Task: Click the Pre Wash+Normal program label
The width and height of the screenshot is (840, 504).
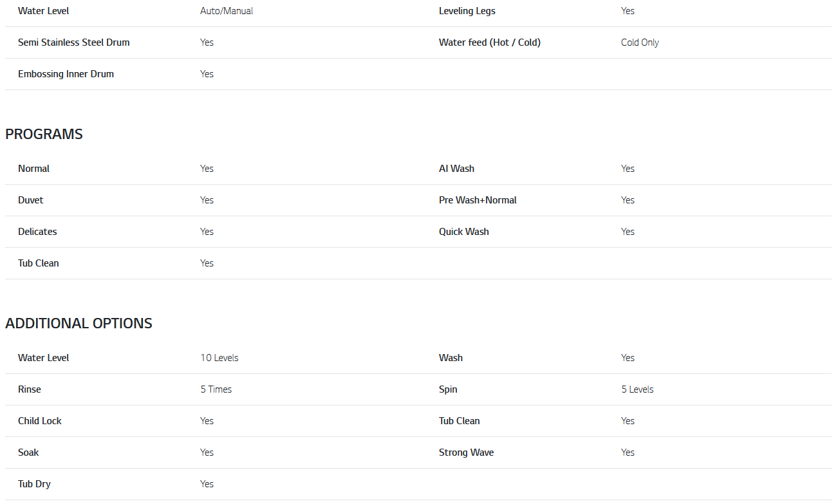Action: point(477,200)
